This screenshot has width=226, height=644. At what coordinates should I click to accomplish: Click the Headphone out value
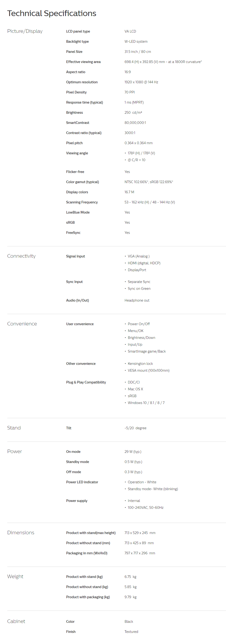click(x=137, y=300)
